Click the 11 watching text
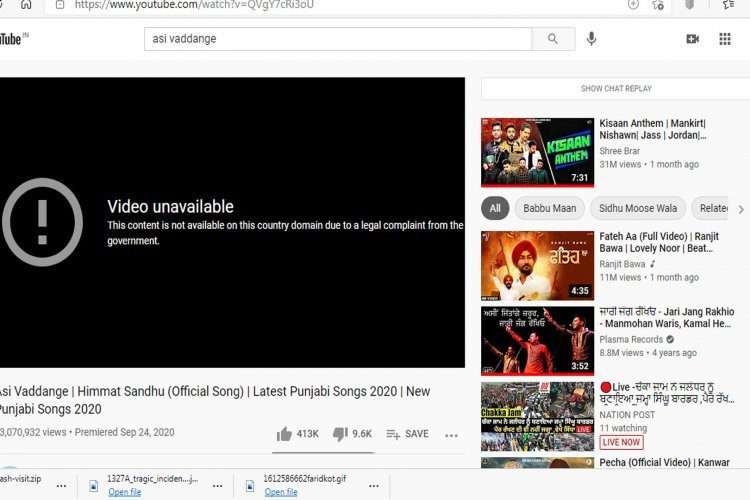Viewport: 750px width, 500px height. point(623,428)
